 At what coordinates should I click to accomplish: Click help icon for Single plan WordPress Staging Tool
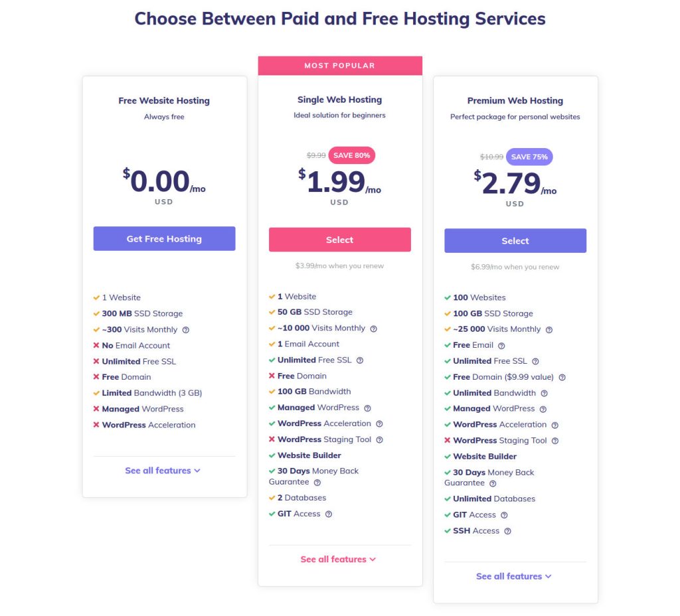(379, 440)
